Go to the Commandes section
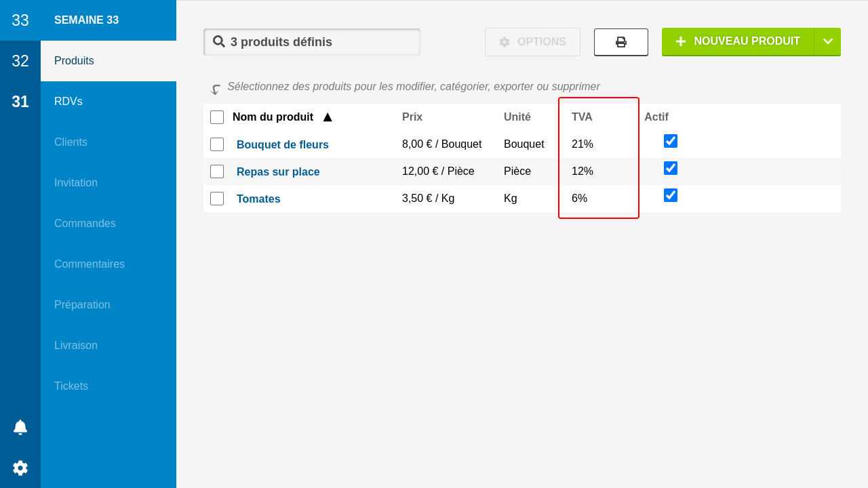This screenshot has height=488, width=868. [x=85, y=224]
